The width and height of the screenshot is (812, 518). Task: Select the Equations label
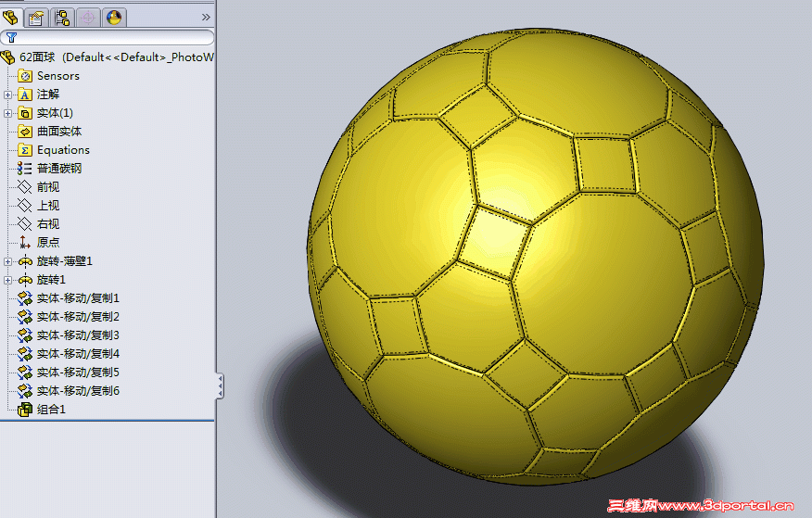(63, 150)
